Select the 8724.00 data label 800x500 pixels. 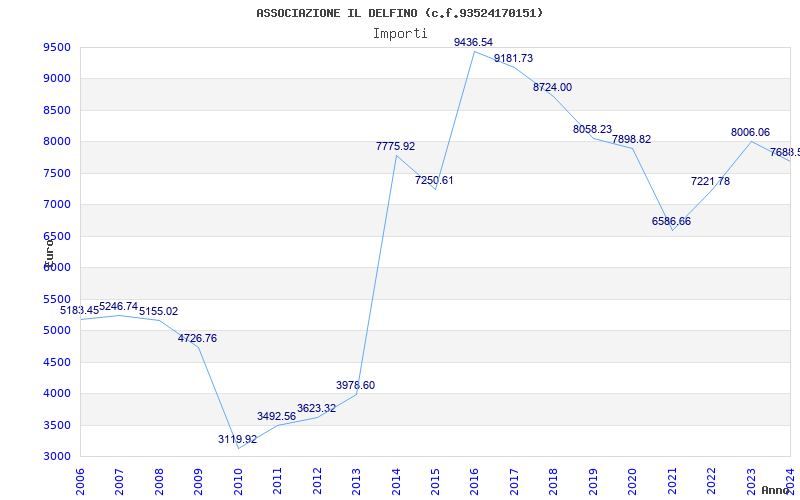pos(553,87)
